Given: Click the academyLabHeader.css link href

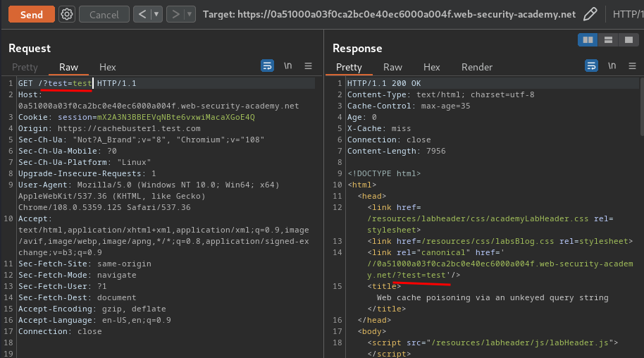Looking at the screenshot, I should click(x=478, y=219).
